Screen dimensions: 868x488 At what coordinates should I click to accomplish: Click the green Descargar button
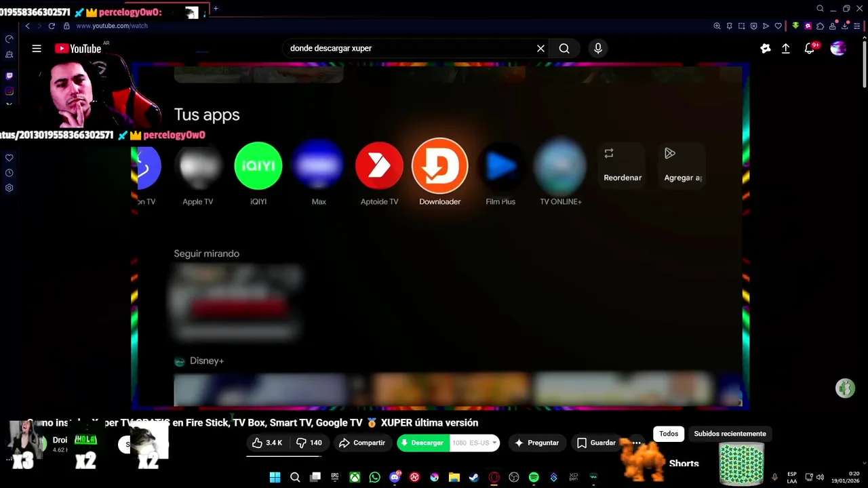[x=422, y=443]
